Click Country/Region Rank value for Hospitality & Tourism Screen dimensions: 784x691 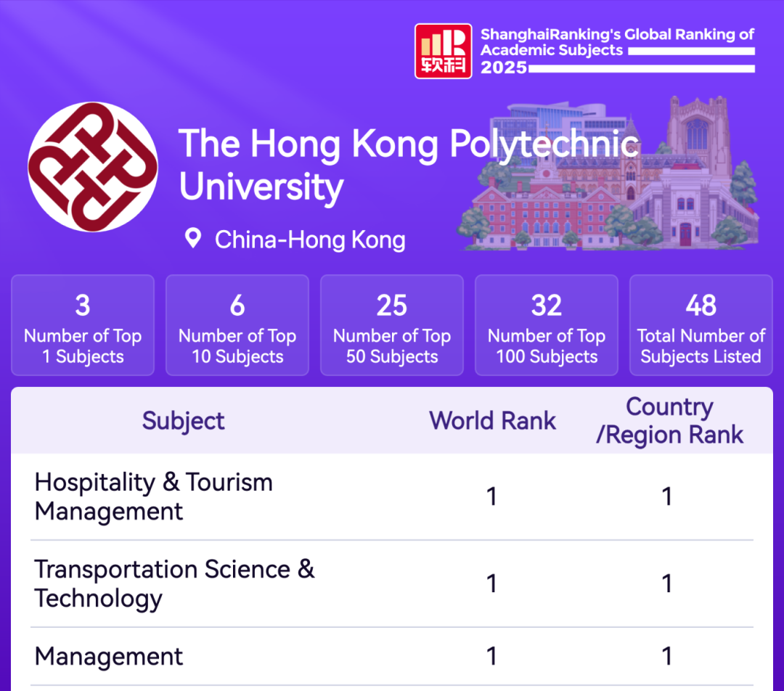click(667, 497)
